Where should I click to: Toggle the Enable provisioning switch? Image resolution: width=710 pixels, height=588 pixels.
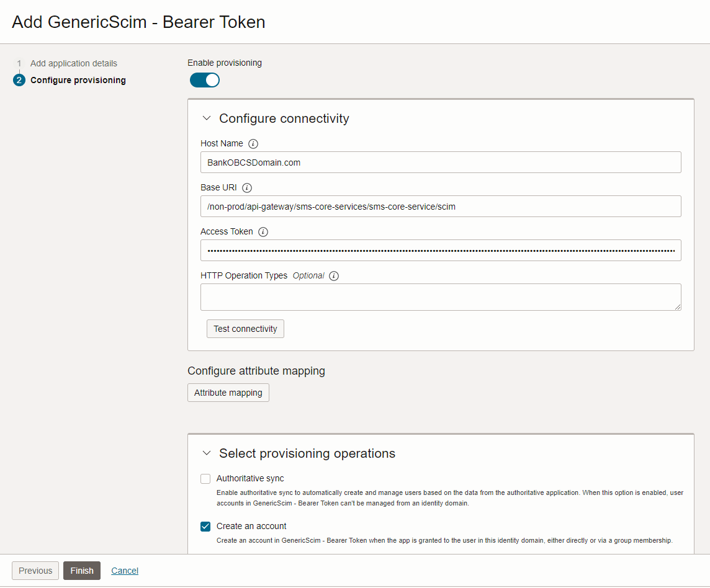click(205, 80)
